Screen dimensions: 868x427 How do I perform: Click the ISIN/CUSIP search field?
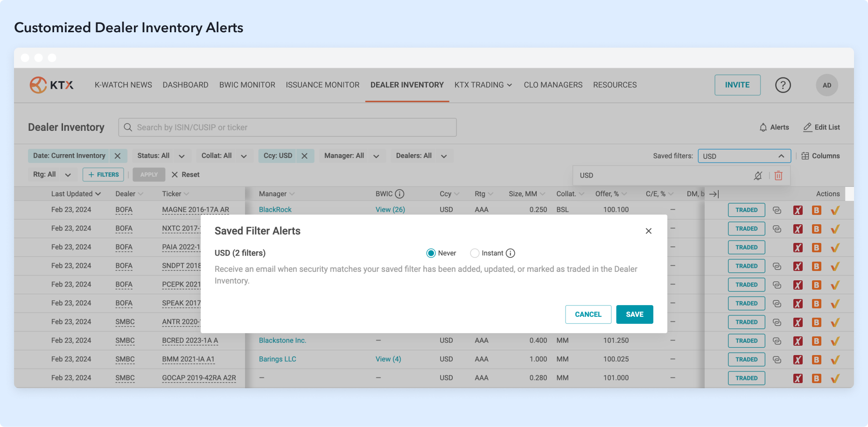287,128
